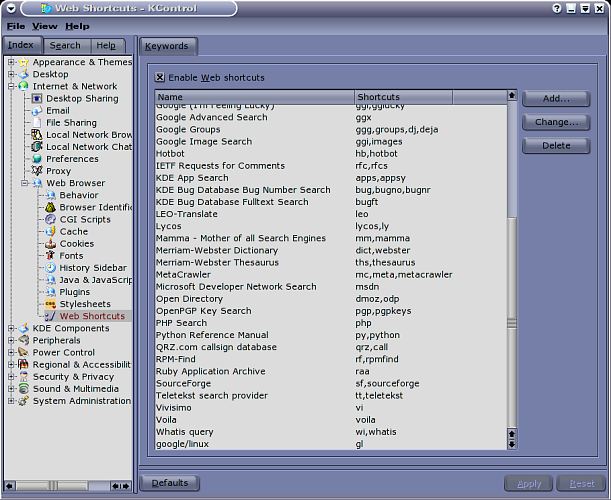Viewport: 611px width, 500px height.
Task: Click the Peripherals icon
Action: [24, 340]
